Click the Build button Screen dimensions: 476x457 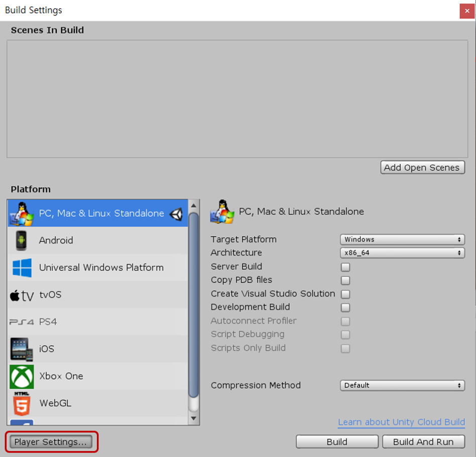coord(337,442)
